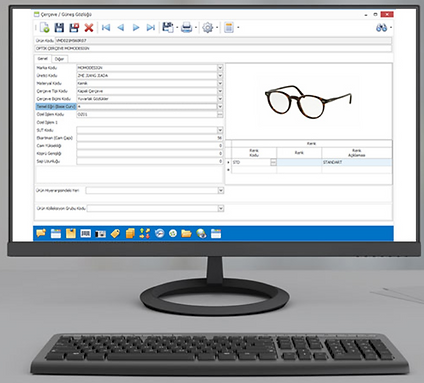Click the globe with eye icon in the bottom bar

pyautogui.click(x=201, y=233)
